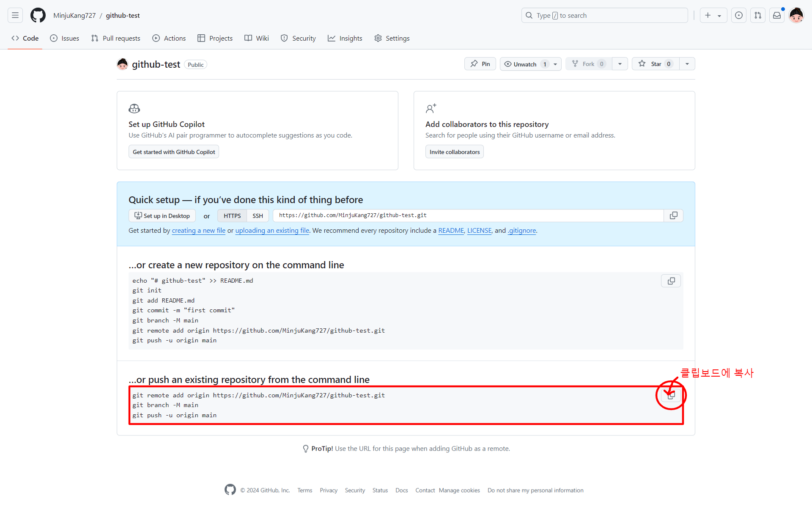Open the issues icon in header
Image resolution: width=812 pixels, height=515 pixels.
click(739, 15)
